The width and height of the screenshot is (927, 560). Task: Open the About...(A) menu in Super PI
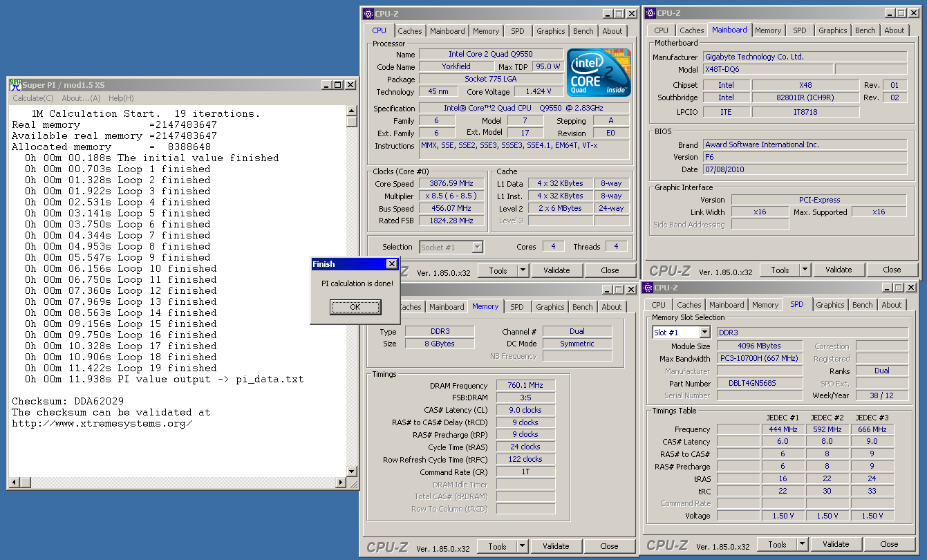(x=81, y=98)
